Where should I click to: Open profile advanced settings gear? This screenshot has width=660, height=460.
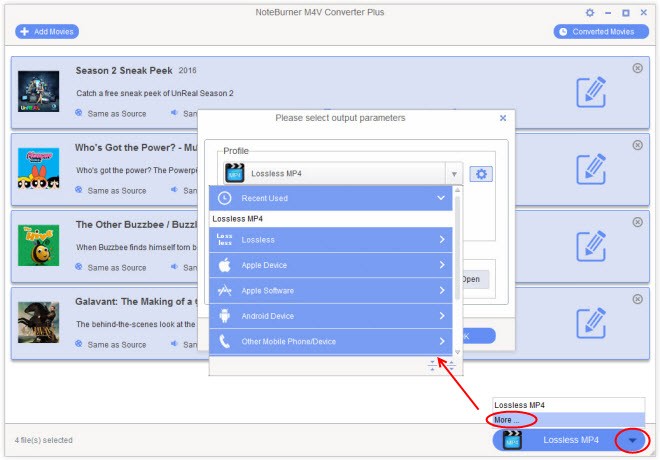coord(481,174)
